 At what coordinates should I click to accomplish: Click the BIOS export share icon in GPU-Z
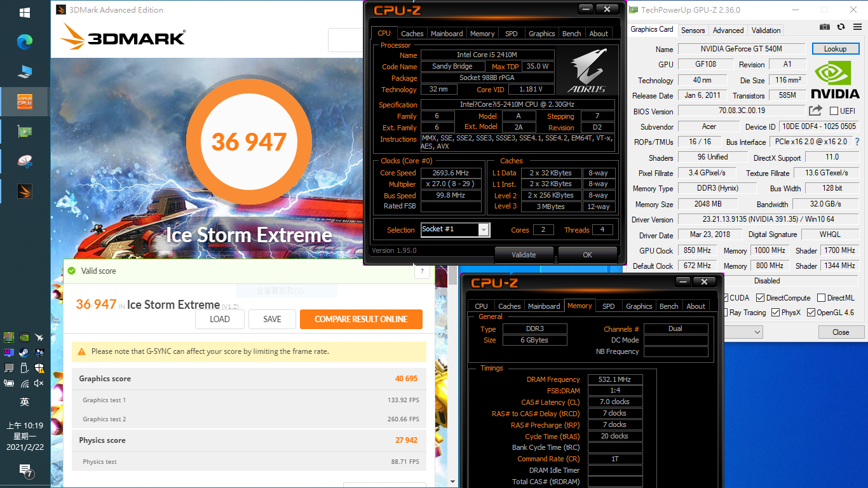click(815, 111)
